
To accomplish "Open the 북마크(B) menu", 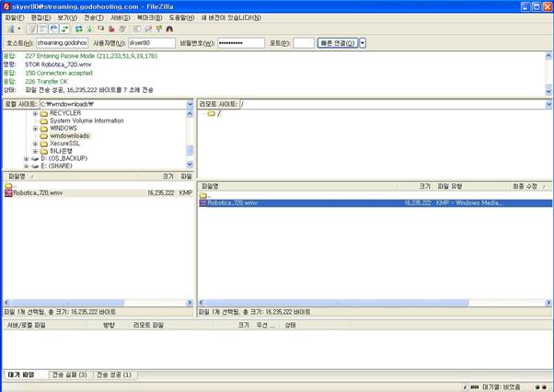I will (149, 17).
